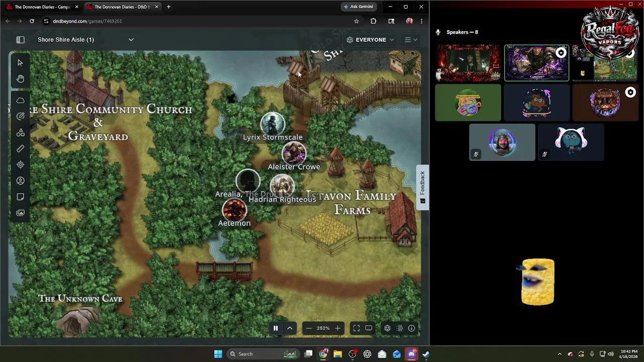Open the map image tool
The image size is (644, 362).
20,213
